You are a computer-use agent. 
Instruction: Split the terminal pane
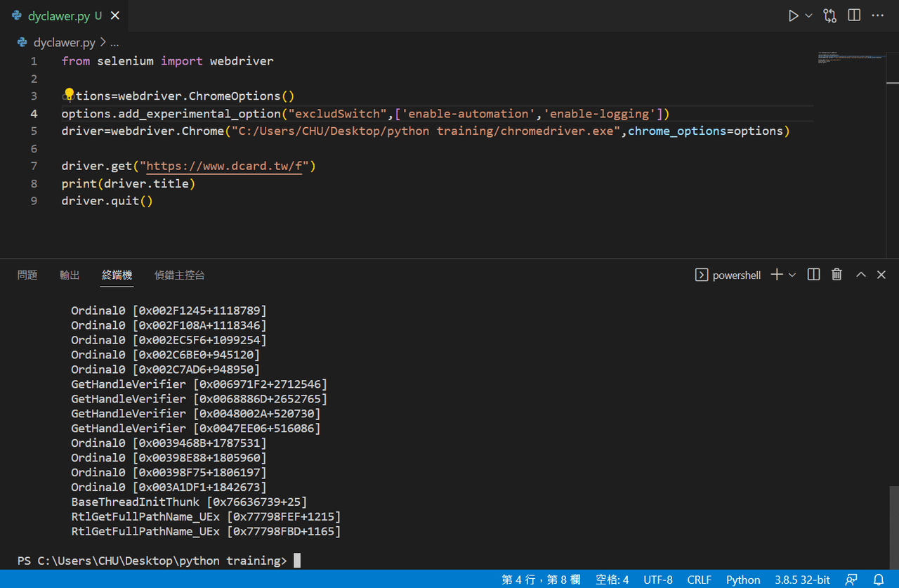[x=813, y=275]
